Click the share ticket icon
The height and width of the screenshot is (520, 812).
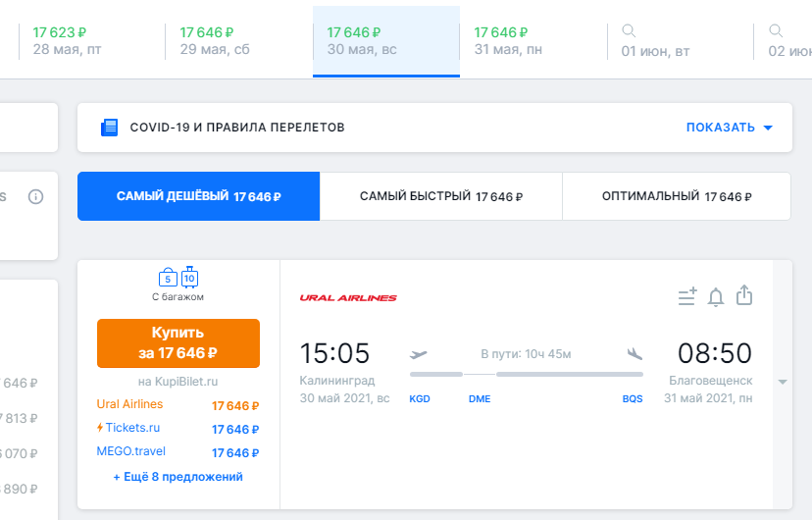tap(744, 295)
